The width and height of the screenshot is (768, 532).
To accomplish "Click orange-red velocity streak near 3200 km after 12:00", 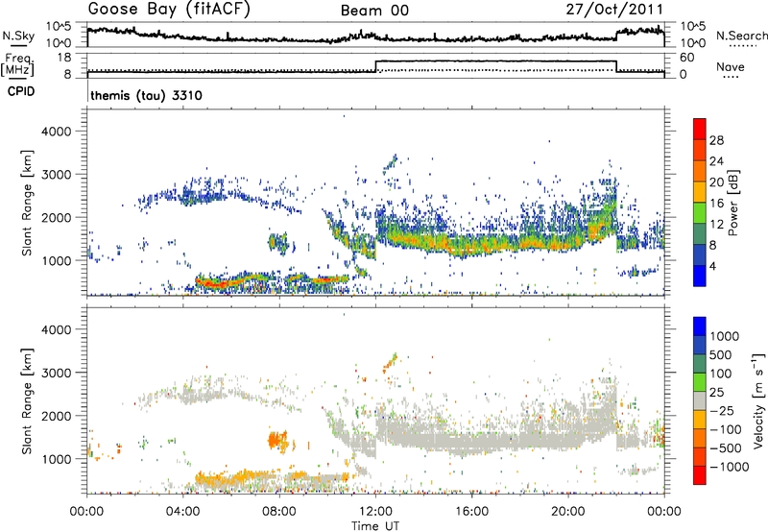I will pyautogui.click(x=391, y=362).
